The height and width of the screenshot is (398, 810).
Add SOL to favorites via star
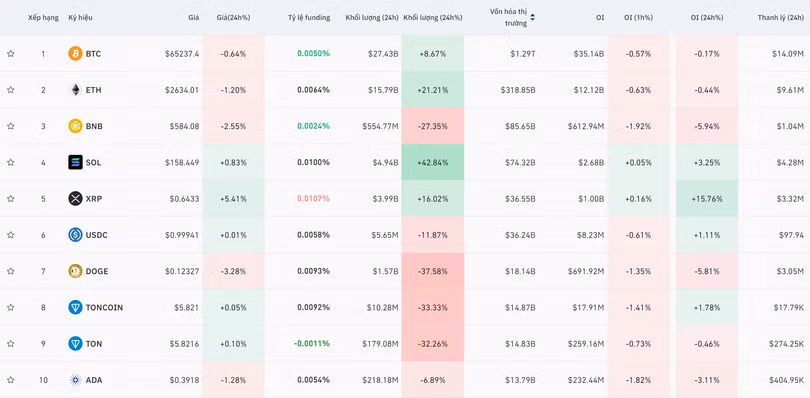pyautogui.click(x=10, y=162)
